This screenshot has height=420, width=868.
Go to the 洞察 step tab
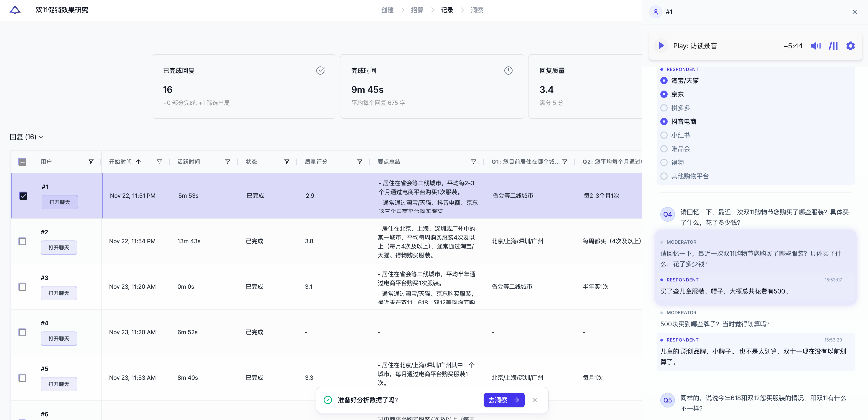477,10
